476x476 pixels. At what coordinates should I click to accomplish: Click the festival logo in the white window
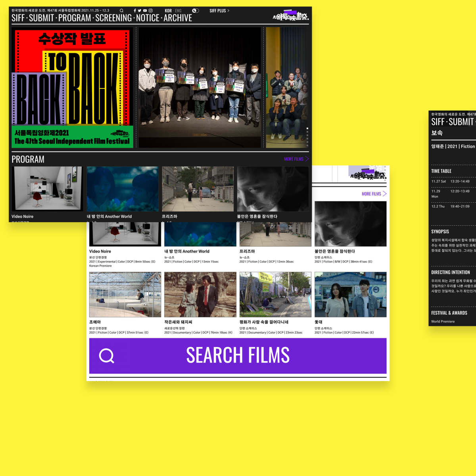point(368,174)
